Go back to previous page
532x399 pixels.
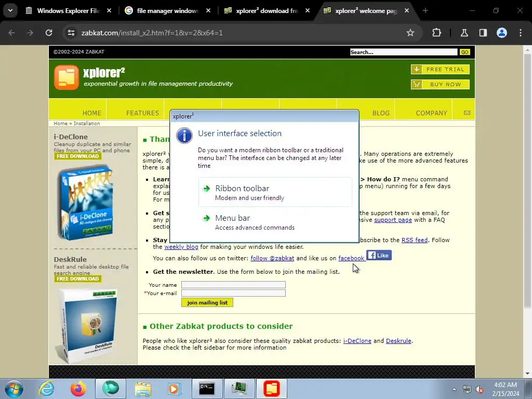11,33
